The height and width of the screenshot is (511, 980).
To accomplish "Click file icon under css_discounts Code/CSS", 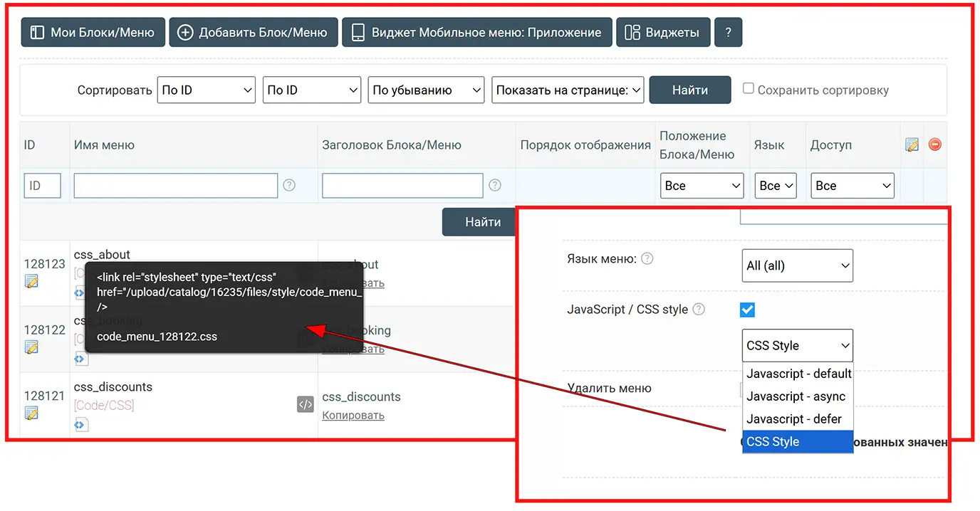I will [82, 424].
